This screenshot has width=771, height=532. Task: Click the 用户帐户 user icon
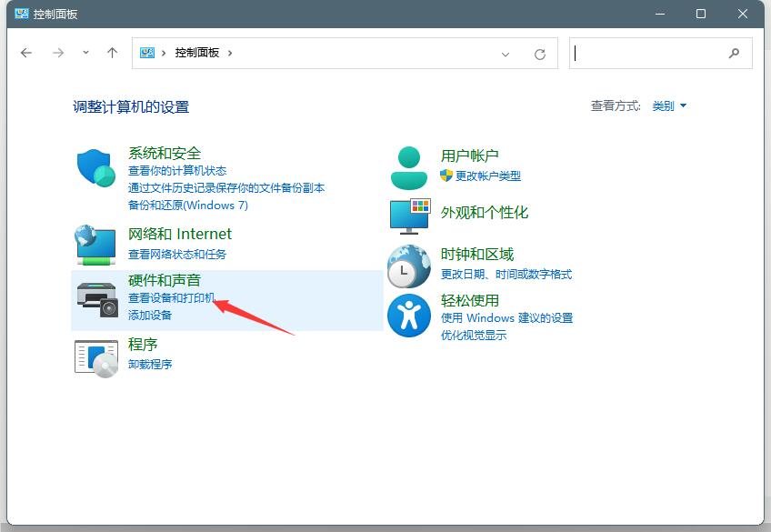[x=408, y=166]
